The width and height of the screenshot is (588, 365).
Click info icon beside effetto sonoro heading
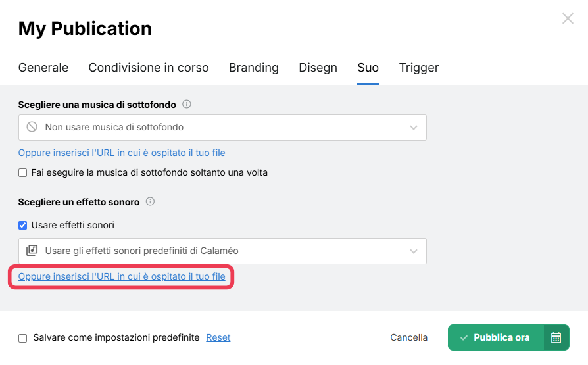click(x=150, y=201)
